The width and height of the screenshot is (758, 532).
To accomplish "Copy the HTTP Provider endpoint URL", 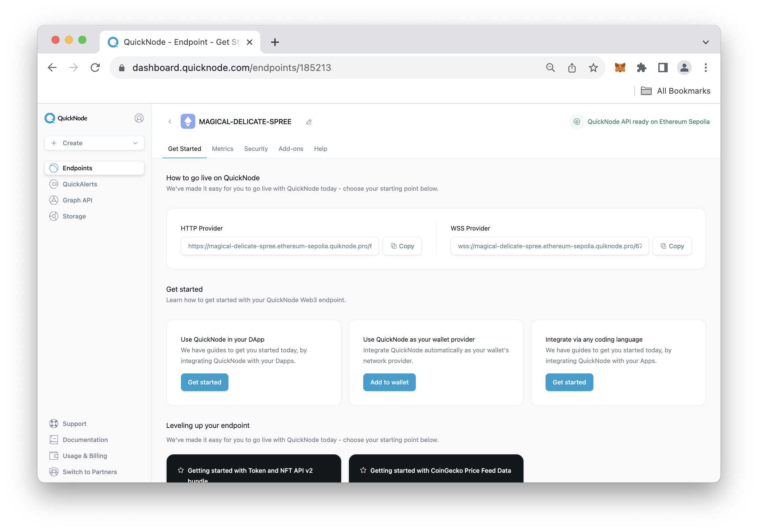I will tap(403, 246).
